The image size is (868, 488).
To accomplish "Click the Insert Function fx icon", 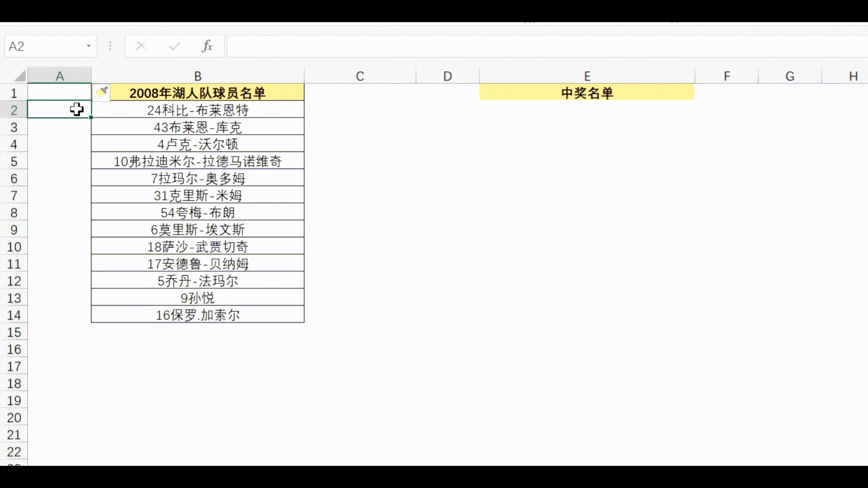I will [207, 46].
